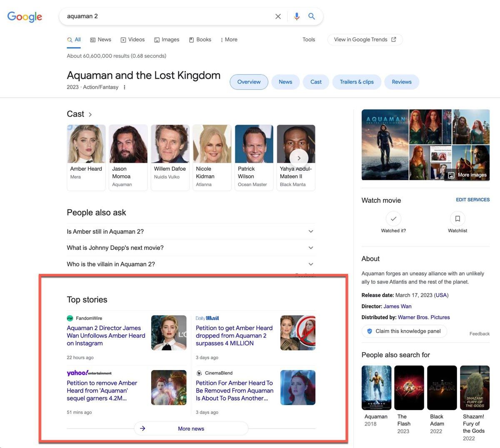Open the Warner Bros. Pictures link
Screen dimensions: 500x448
pos(424,317)
